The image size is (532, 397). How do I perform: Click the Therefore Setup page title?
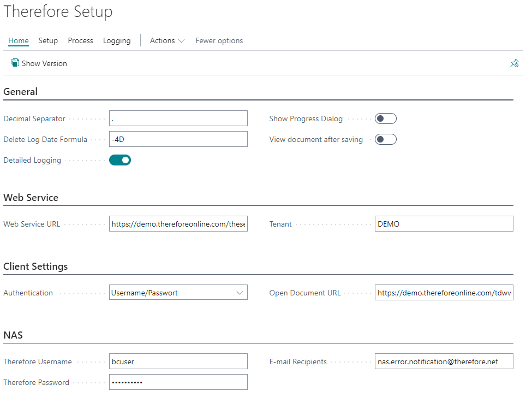pos(58,11)
